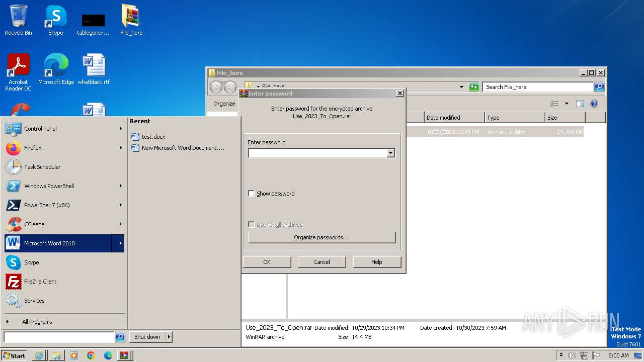Launch the Skype desktop shortcut

coord(56,20)
